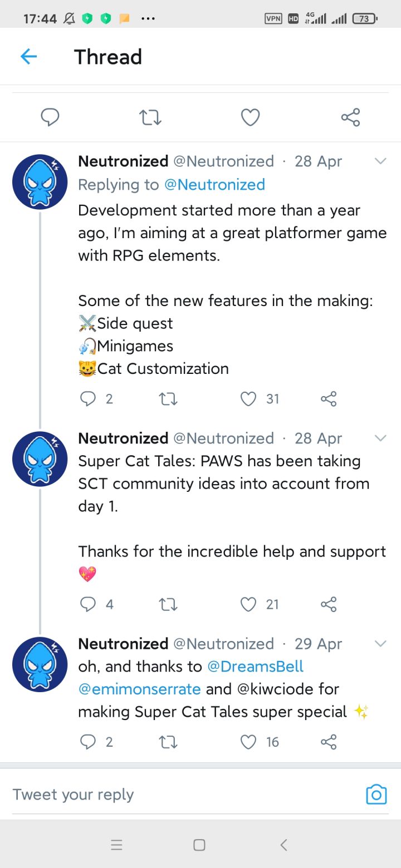
Task: Go back using the blue arrow
Action: pyautogui.click(x=28, y=57)
